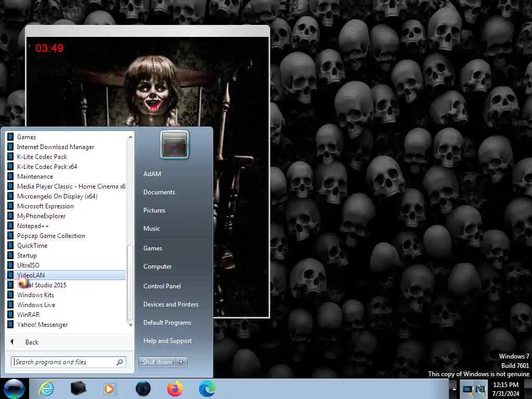Open Documents from the Start menu
This screenshot has width=532, height=399.
159,192
